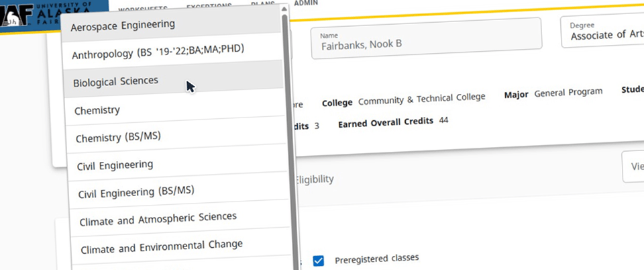This screenshot has height=270, width=644.
Task: Click the Name field showing Fairbanks, Nook B
Action: pyautogui.click(x=426, y=42)
